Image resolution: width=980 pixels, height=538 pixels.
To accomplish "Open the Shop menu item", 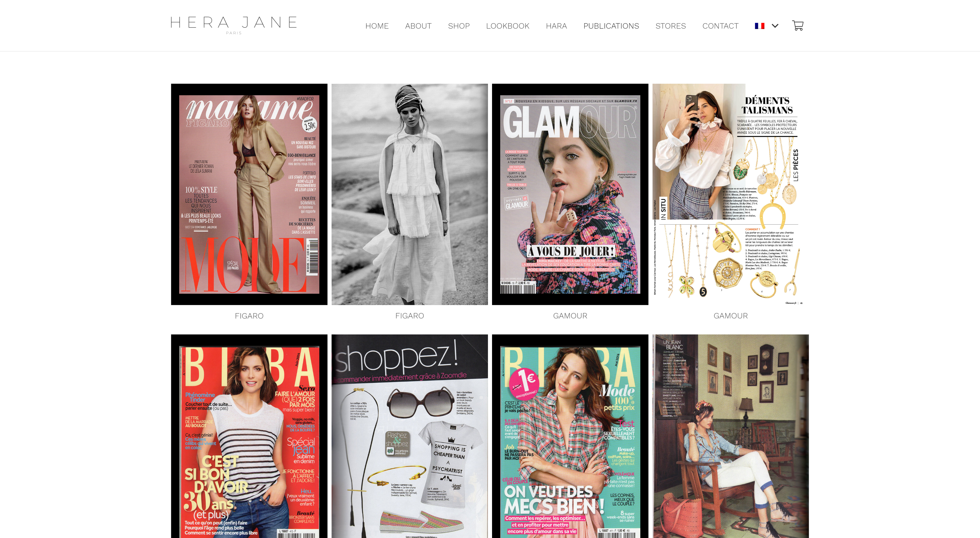I will click(458, 26).
